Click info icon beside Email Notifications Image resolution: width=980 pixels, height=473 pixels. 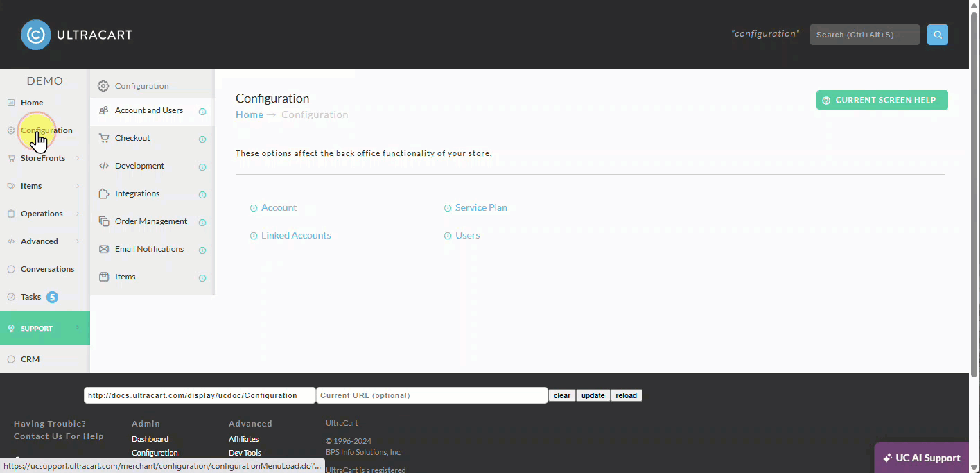pyautogui.click(x=202, y=250)
